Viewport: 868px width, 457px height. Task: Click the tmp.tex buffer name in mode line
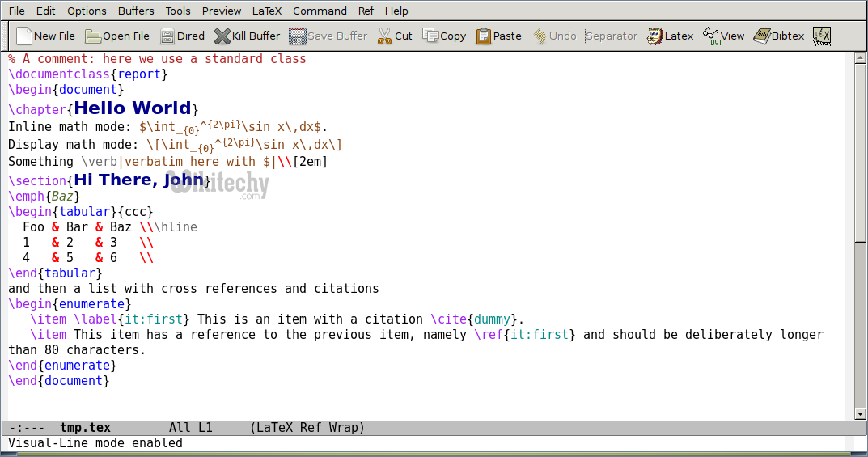(85, 428)
